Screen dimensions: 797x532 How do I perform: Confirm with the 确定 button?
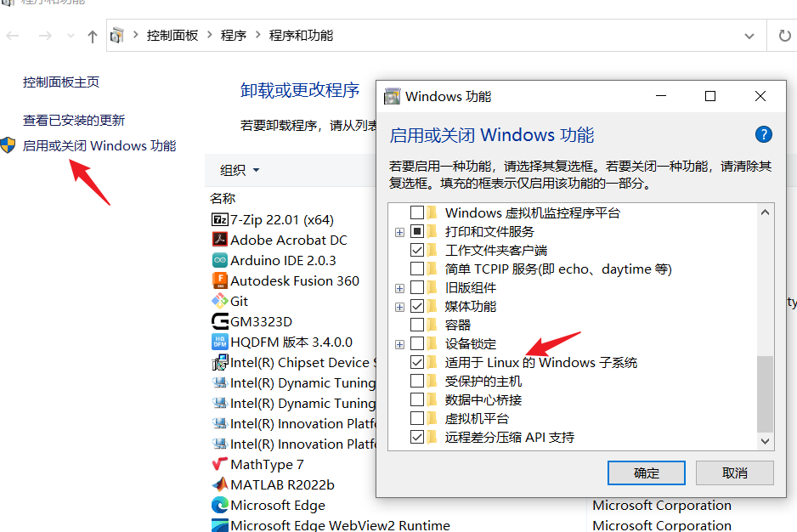pyautogui.click(x=646, y=473)
